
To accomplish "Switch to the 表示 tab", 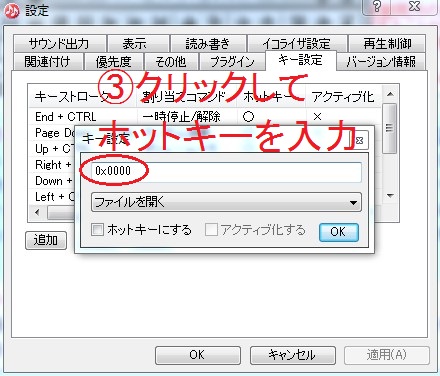I will click(x=138, y=44).
